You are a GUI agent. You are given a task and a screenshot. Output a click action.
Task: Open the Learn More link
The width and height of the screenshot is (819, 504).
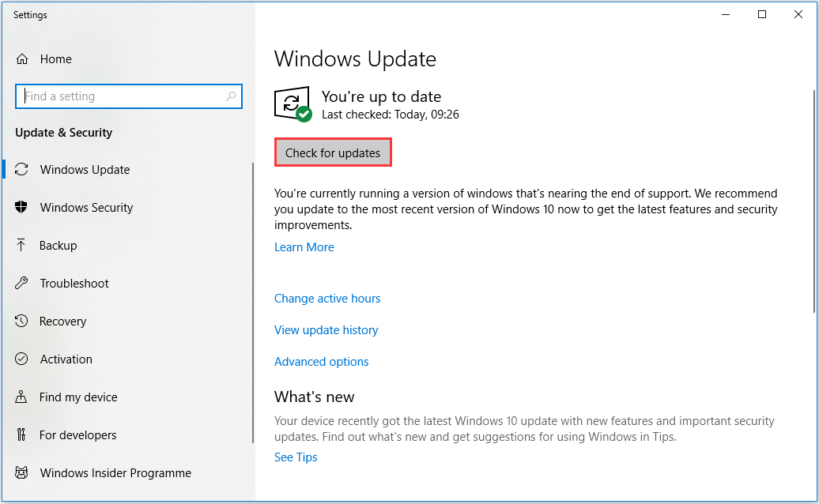(x=304, y=246)
